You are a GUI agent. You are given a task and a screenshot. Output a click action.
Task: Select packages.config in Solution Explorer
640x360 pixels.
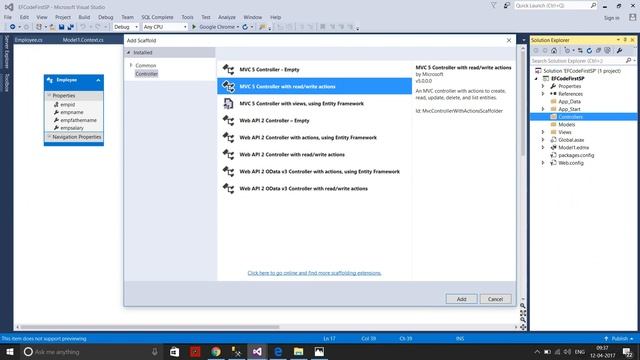576,155
